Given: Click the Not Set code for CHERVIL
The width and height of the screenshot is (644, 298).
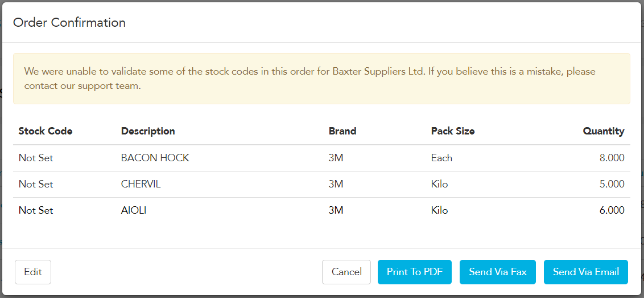Looking at the screenshot, I should 36,185.
